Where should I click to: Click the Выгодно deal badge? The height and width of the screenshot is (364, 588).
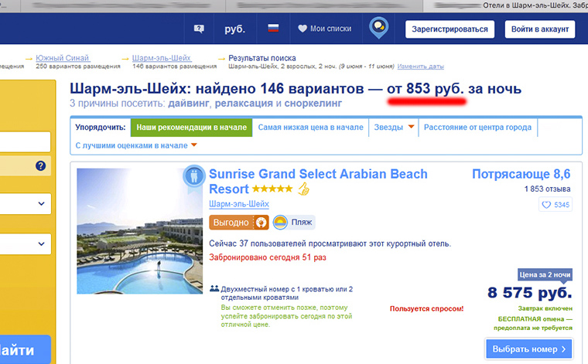click(239, 223)
